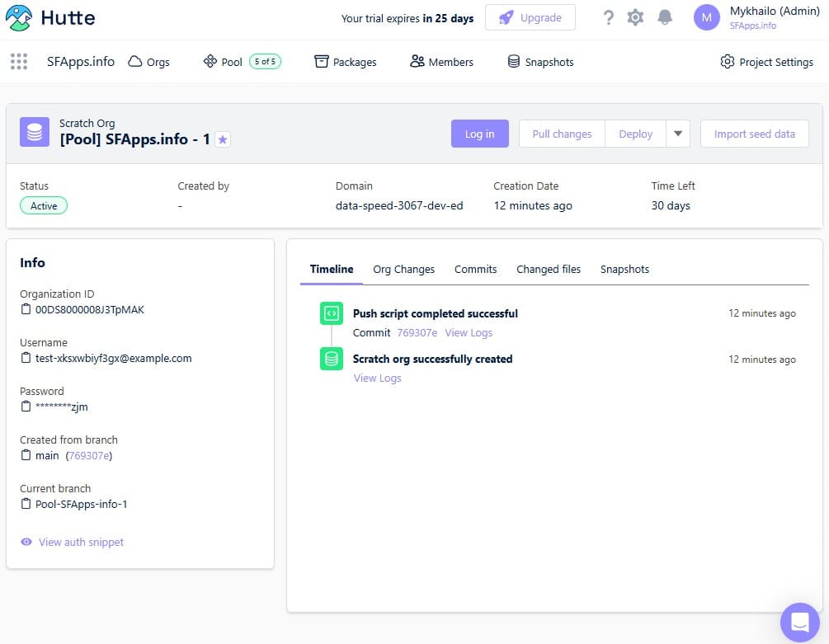
Task: Open the settings gear icon in header
Action: [635, 17]
